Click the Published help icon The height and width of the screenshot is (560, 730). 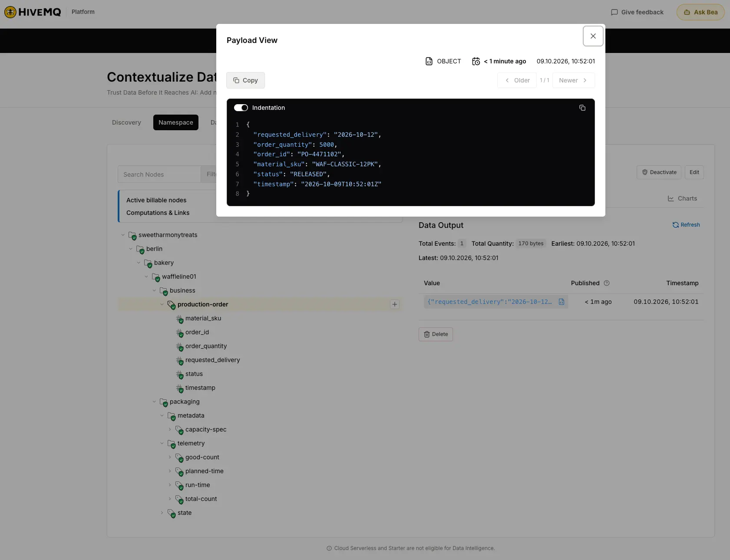tap(607, 283)
